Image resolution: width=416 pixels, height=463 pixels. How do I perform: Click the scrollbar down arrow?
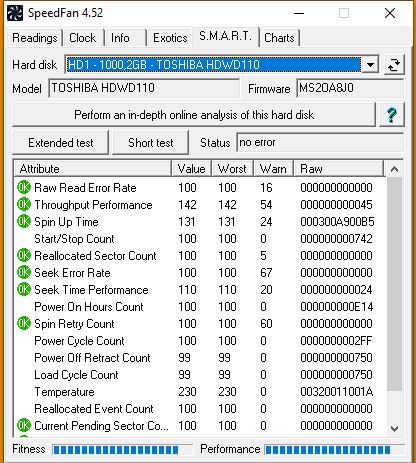[395, 429]
